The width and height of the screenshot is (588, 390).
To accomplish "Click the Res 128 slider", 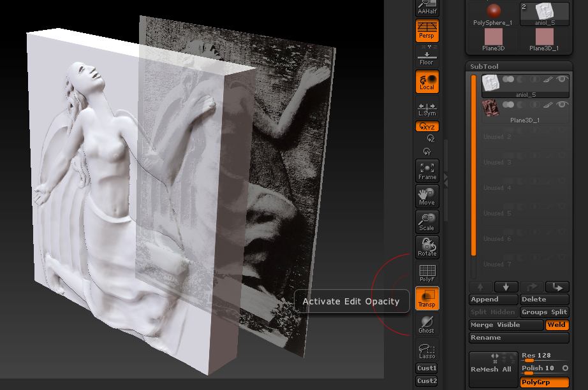I will (x=544, y=357).
